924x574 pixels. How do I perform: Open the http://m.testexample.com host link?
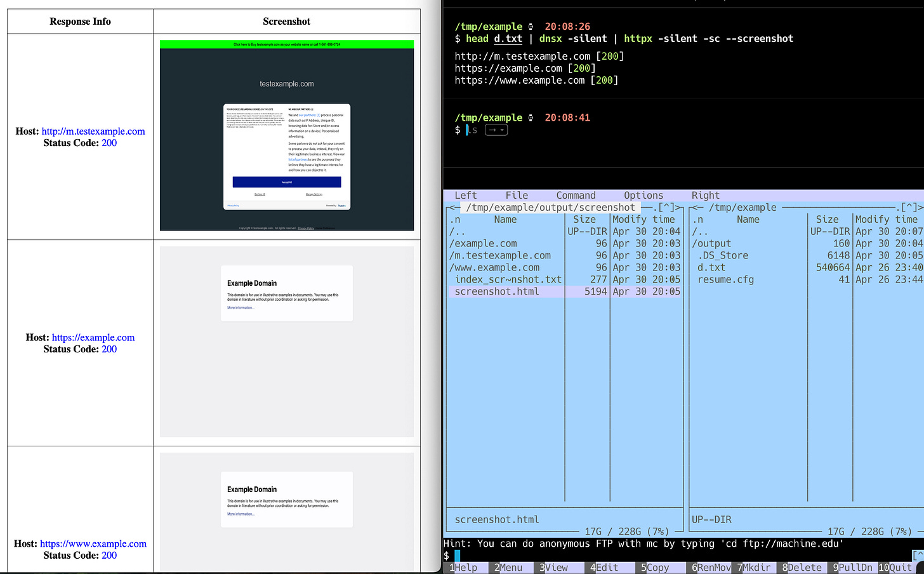[x=93, y=131]
